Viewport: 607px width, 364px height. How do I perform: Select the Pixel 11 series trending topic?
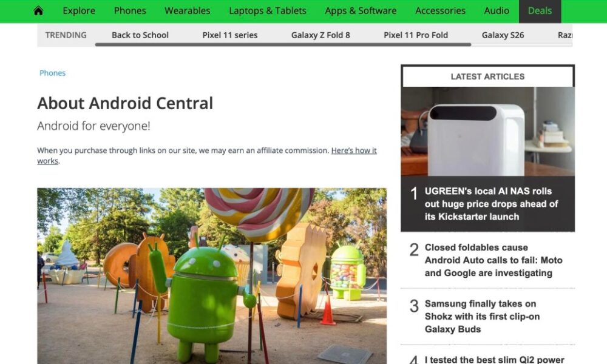[230, 35]
